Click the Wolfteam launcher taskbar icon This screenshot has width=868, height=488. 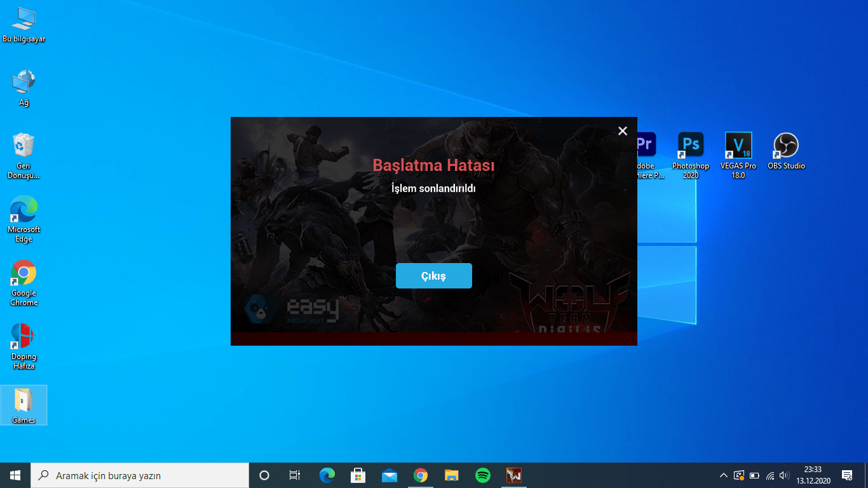pyautogui.click(x=513, y=475)
